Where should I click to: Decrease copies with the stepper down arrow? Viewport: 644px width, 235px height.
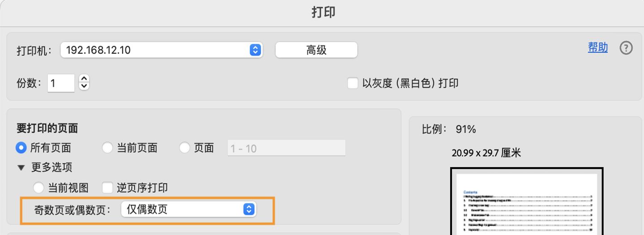click(84, 86)
